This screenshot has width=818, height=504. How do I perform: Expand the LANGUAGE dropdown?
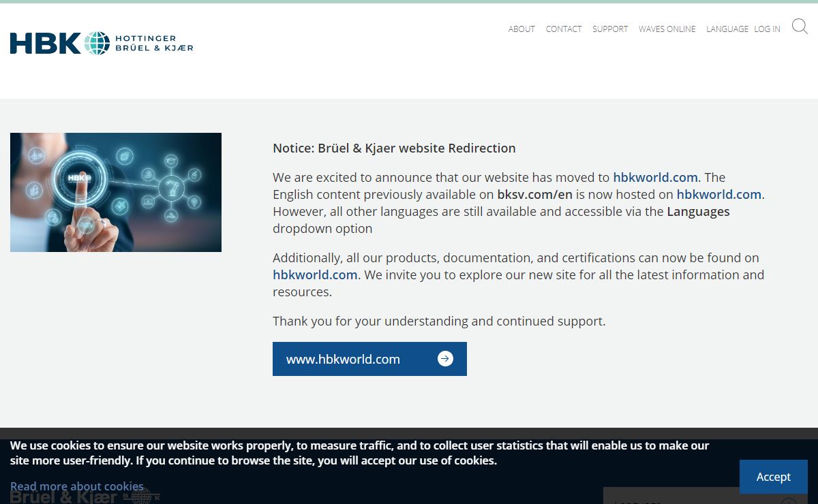[727, 29]
